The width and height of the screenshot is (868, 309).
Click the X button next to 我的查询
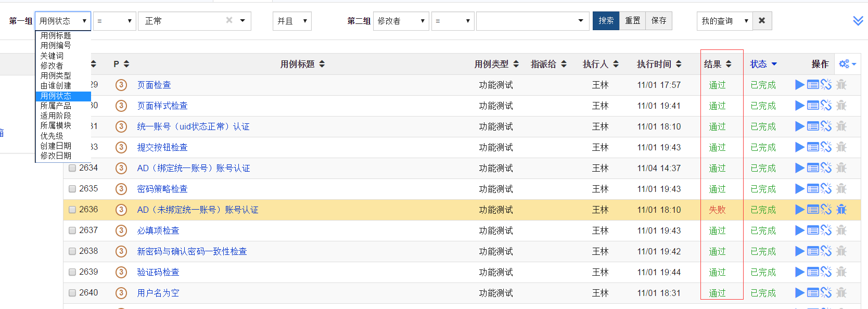762,21
